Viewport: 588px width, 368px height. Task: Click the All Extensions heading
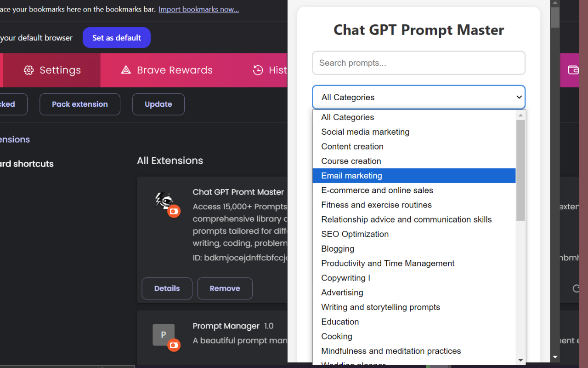tap(170, 161)
